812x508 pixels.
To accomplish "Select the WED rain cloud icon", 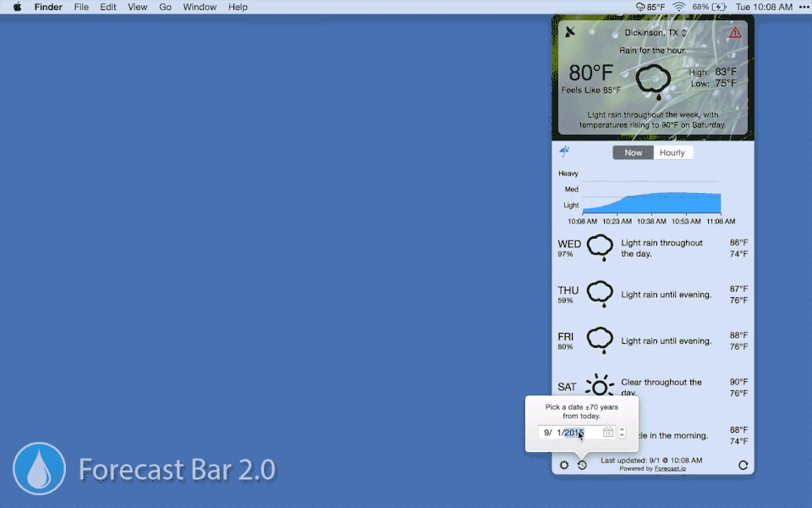I will (600, 247).
